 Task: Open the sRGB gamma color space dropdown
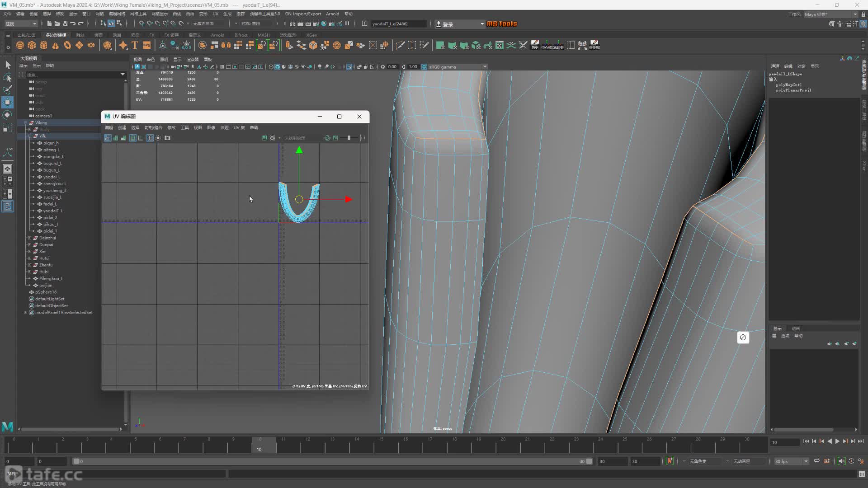(457, 67)
